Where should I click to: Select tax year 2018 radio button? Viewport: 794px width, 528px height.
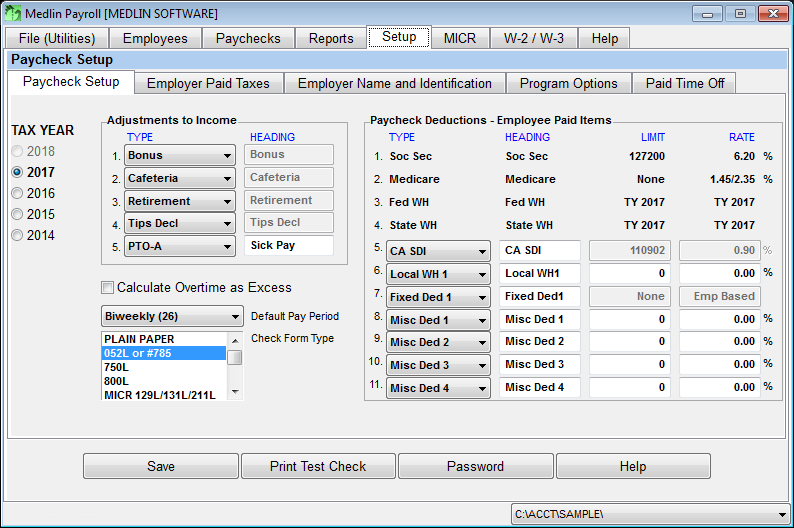coord(17,151)
